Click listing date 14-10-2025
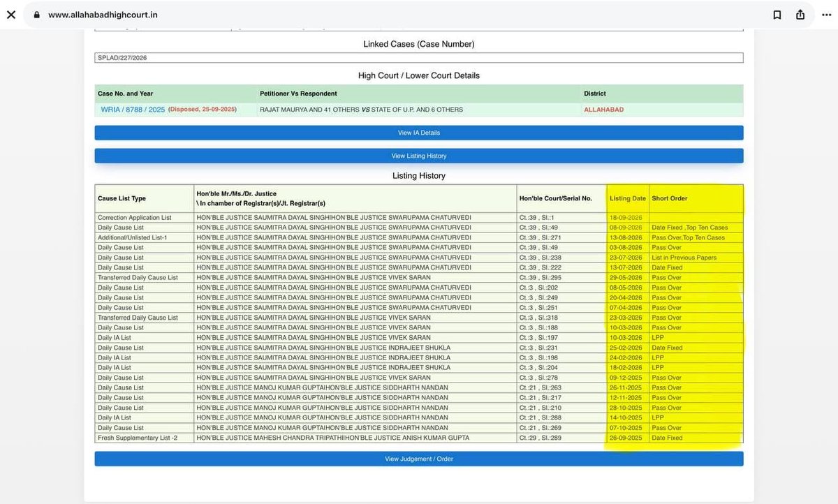This screenshot has height=504, width=838. click(626, 417)
